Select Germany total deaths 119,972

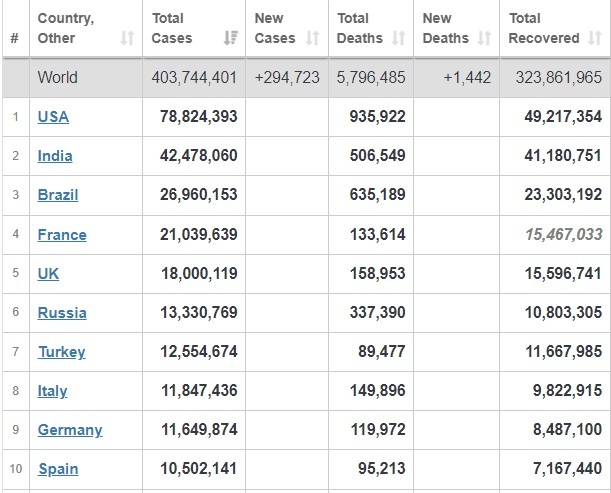378,429
